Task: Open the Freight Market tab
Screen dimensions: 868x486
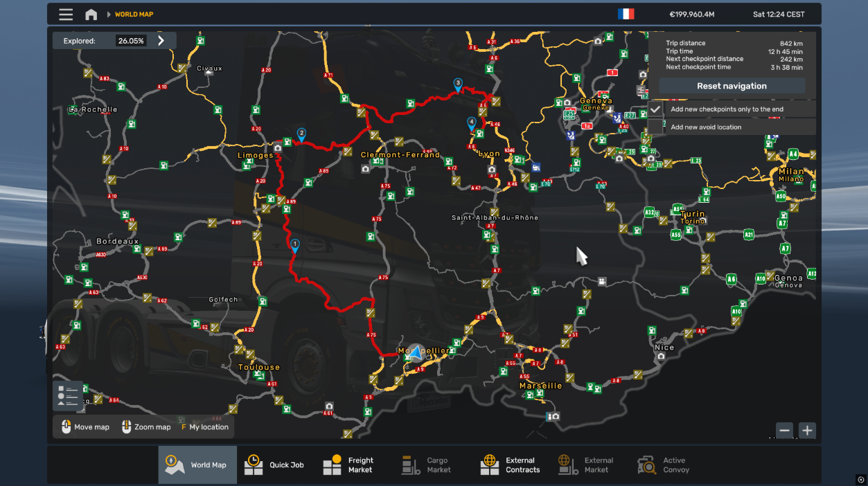Action: pos(348,465)
